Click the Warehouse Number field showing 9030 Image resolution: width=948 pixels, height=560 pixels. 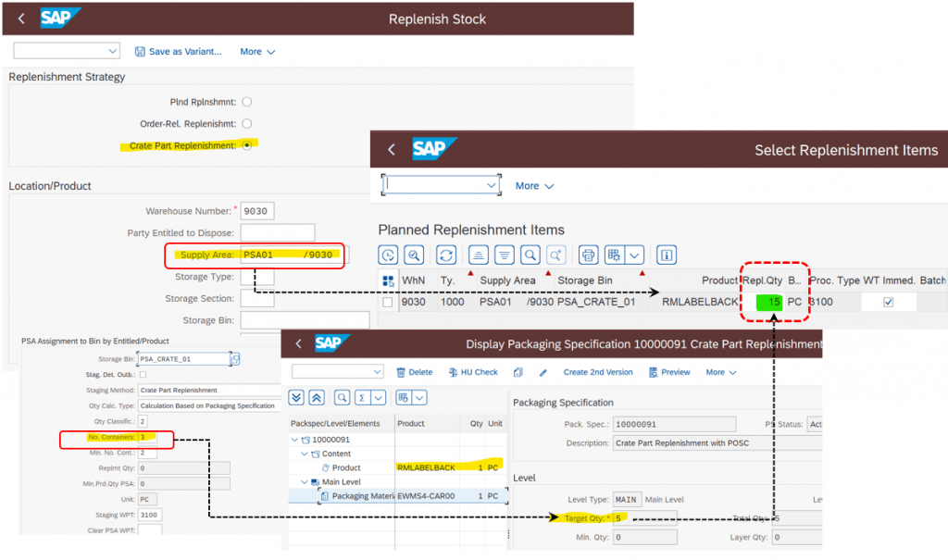257,211
